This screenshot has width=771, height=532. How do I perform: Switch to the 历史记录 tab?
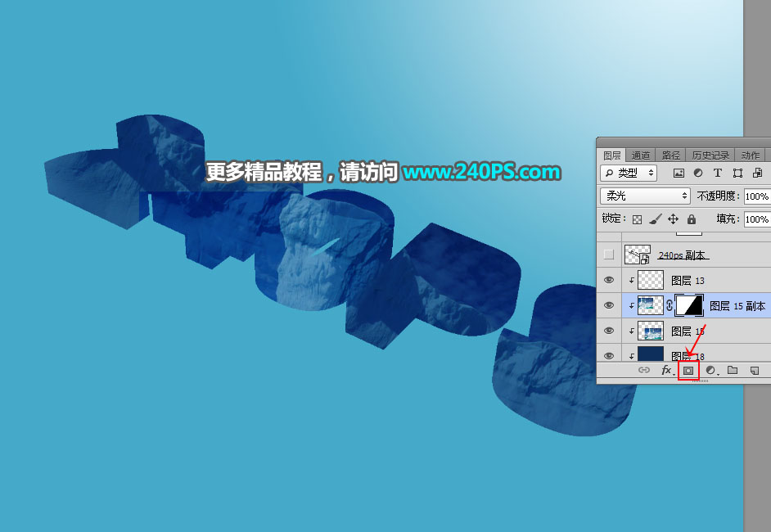point(710,156)
